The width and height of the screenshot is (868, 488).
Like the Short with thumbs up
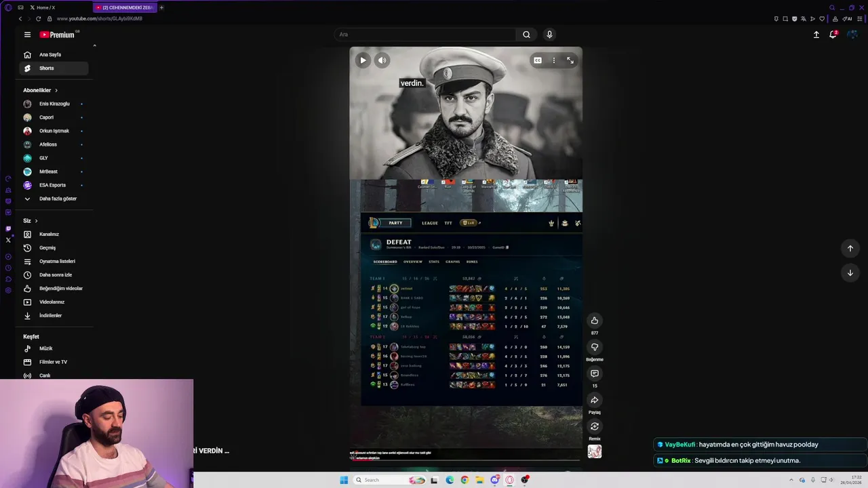595,321
